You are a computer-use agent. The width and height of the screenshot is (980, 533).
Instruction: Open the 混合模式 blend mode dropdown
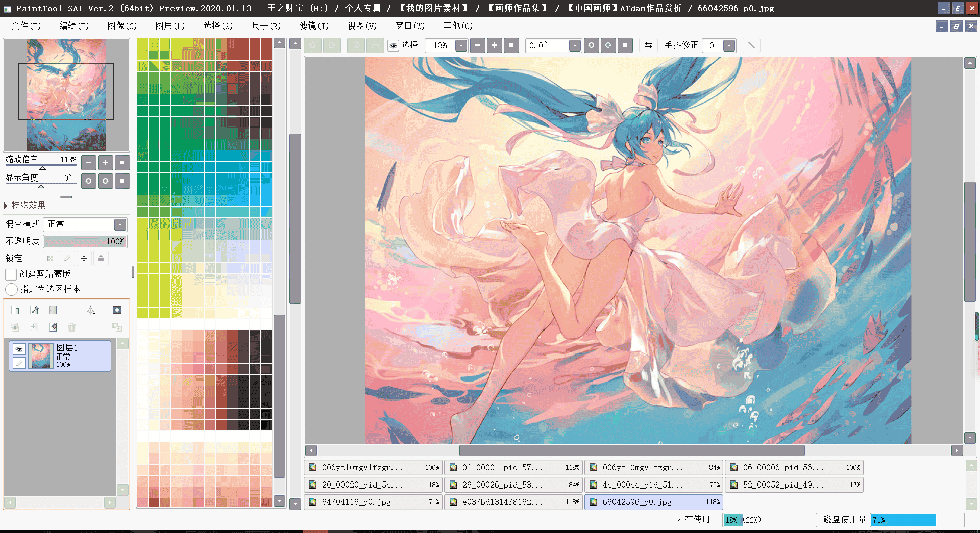click(x=120, y=224)
